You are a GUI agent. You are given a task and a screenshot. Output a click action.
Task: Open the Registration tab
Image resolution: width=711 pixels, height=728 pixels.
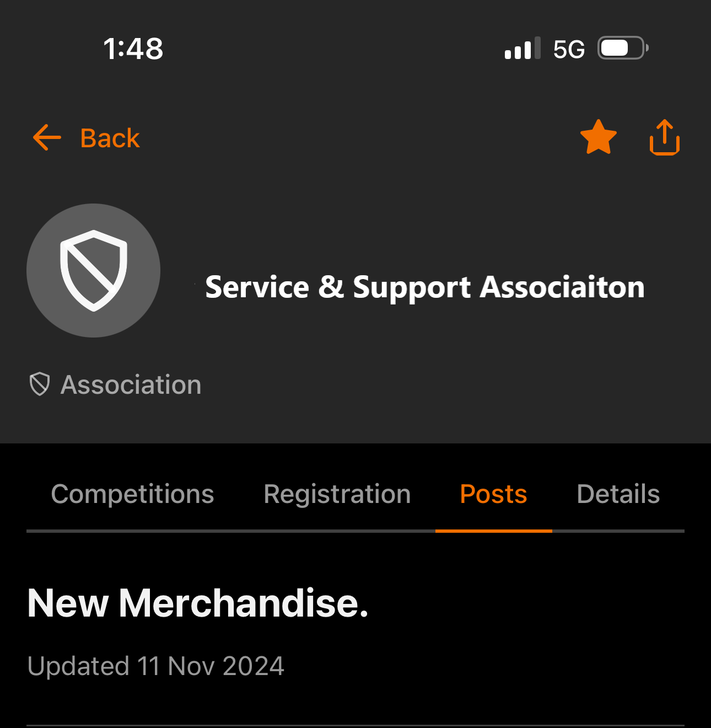(337, 494)
